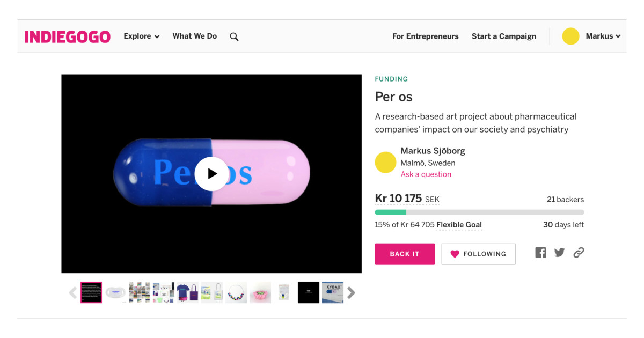Click the Ask a question link

click(426, 174)
